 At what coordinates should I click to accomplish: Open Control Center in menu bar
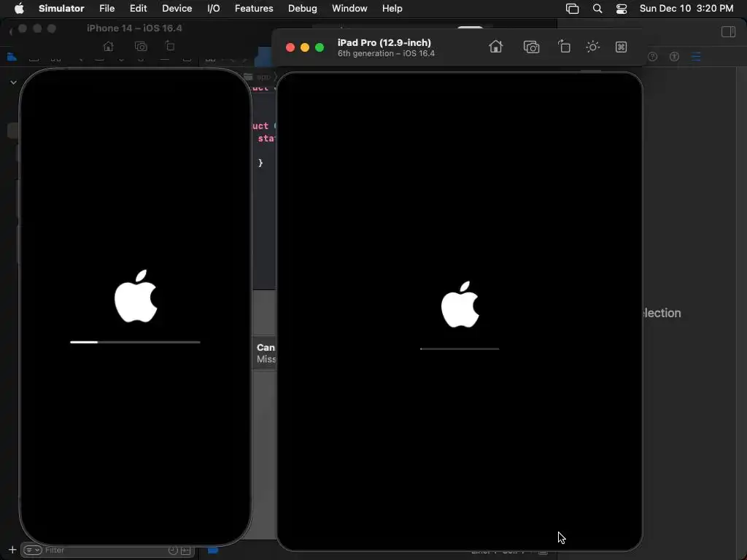point(622,9)
